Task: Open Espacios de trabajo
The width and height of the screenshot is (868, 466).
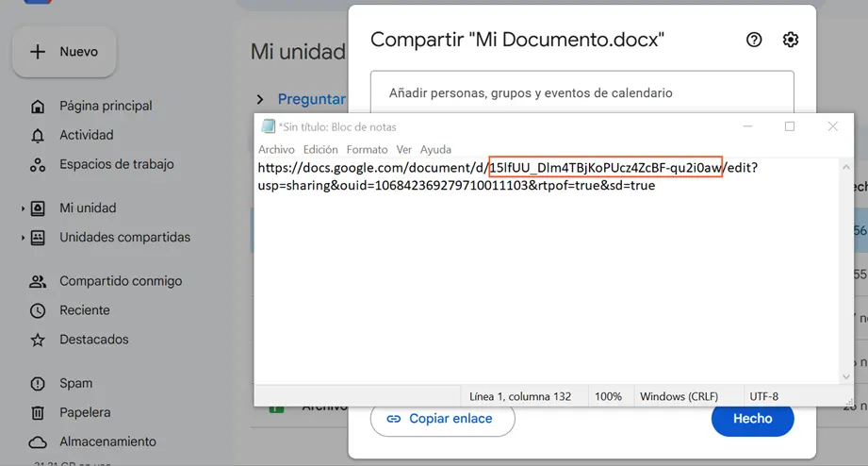Action: point(116,164)
